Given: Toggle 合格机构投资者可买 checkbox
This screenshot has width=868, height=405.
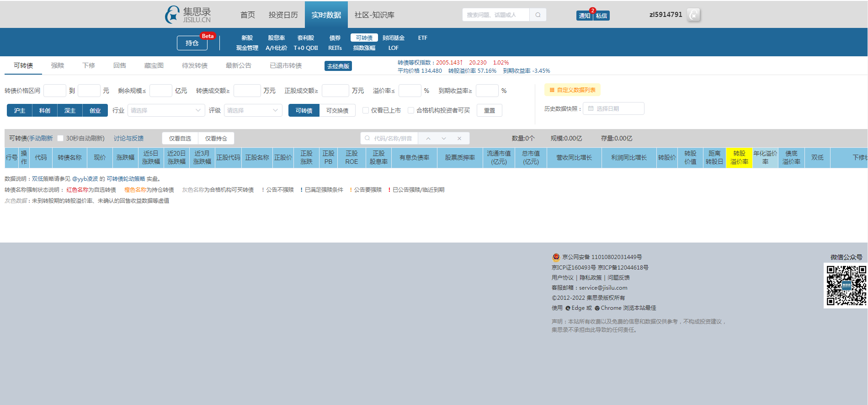Looking at the screenshot, I should pos(411,110).
